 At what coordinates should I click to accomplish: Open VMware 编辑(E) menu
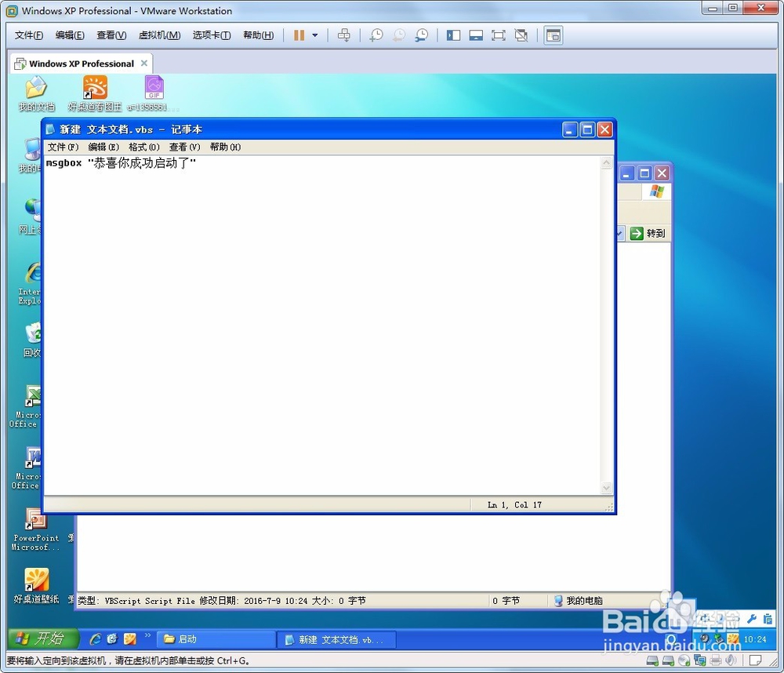coord(70,35)
